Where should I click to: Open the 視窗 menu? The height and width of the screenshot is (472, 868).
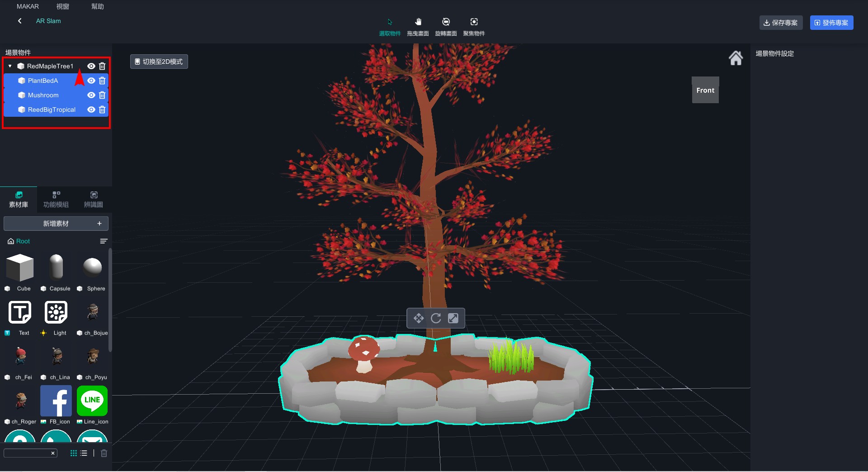pyautogui.click(x=63, y=6)
